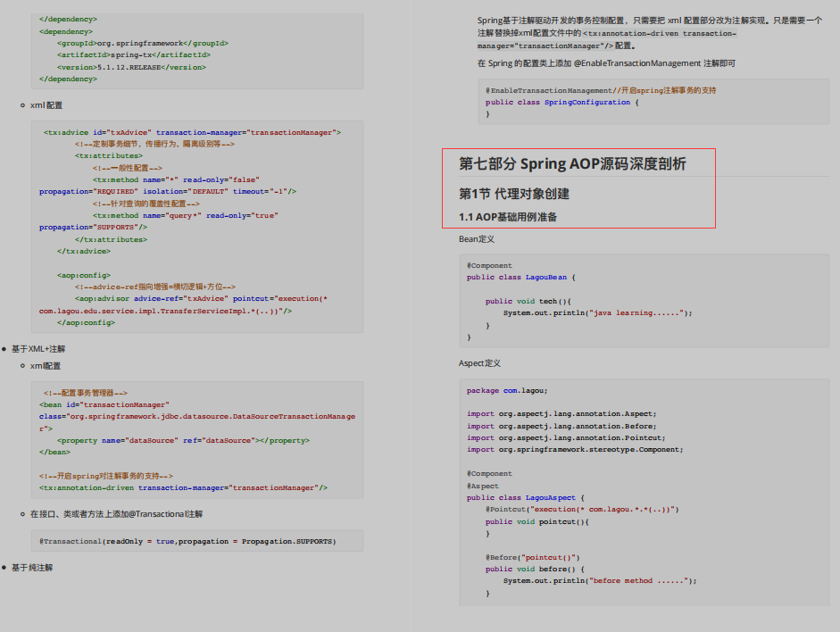Click the 'Bean定义' label
Image resolution: width=840 pixels, height=632 pixels.
tap(477, 239)
